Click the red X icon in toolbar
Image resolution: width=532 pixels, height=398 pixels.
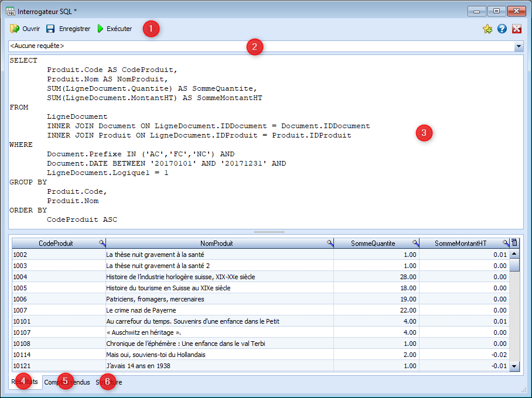coord(517,29)
